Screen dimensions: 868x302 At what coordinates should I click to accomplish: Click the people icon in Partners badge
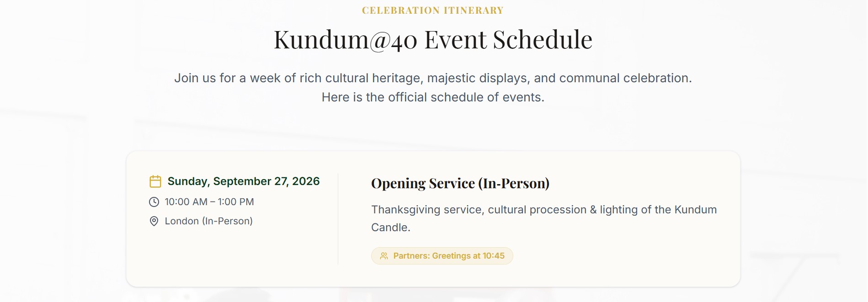click(x=384, y=256)
